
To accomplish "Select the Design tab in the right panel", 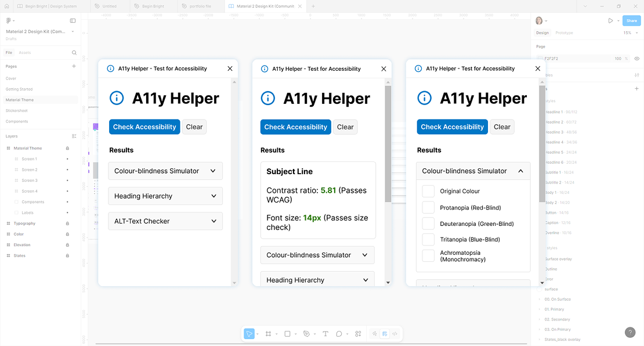I will (542, 33).
